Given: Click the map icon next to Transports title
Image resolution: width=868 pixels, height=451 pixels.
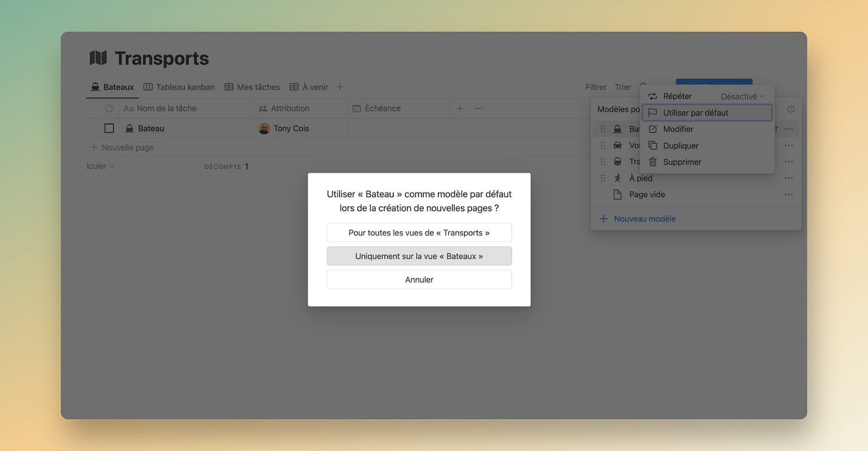Looking at the screenshot, I should coord(98,58).
